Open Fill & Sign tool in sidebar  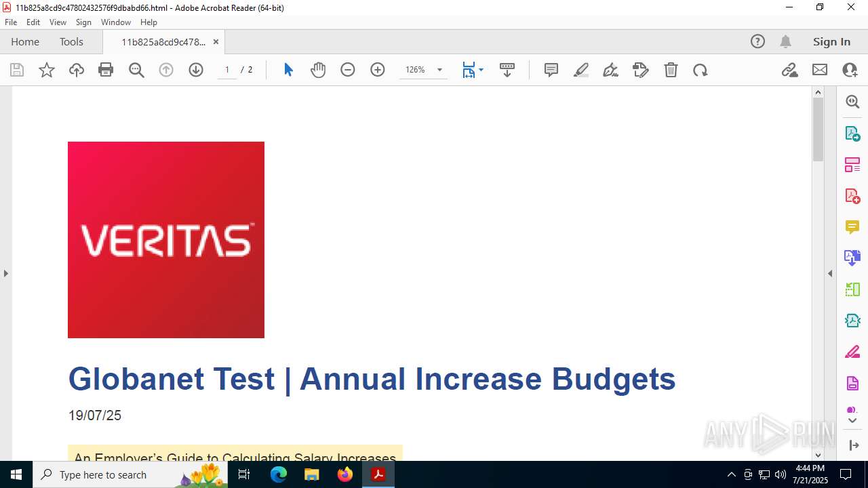tap(852, 352)
